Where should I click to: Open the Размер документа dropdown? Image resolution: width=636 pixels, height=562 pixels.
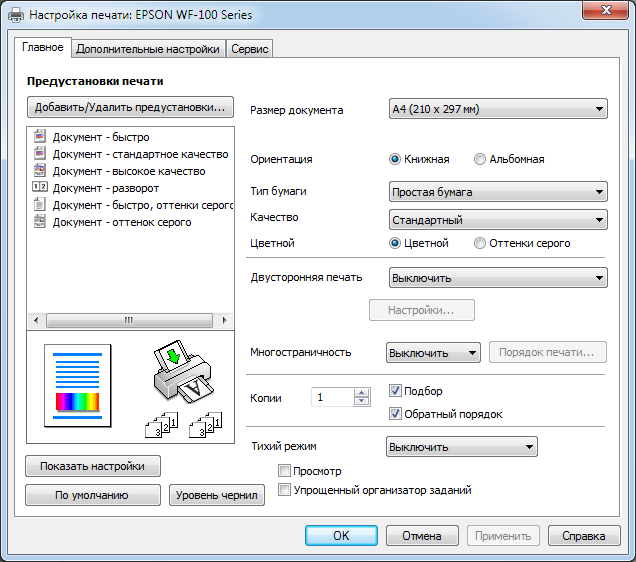click(x=498, y=109)
